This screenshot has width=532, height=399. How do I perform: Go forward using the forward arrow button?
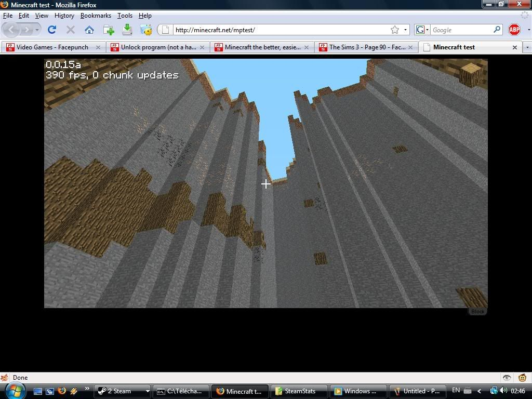26,30
